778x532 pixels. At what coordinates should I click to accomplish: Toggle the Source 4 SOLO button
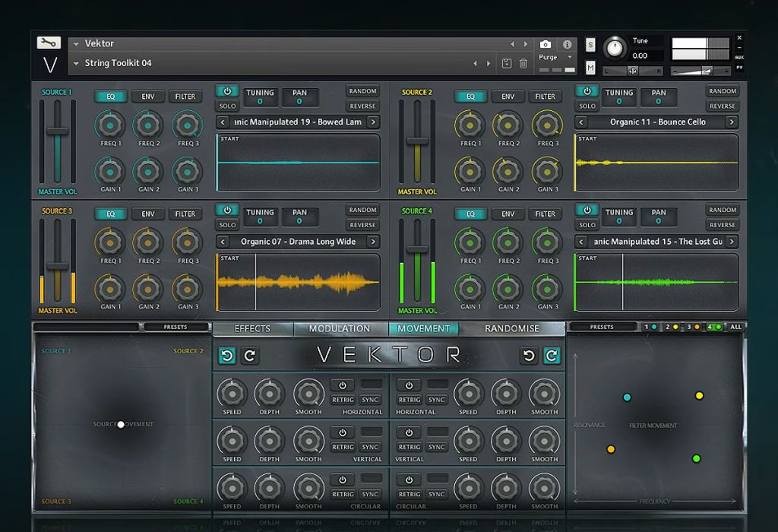[587, 225]
